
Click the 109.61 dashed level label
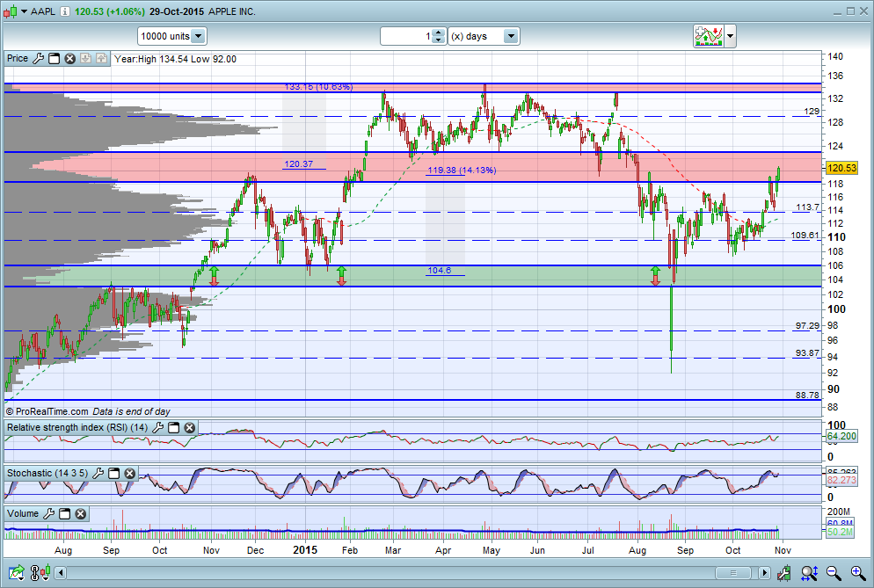click(805, 236)
